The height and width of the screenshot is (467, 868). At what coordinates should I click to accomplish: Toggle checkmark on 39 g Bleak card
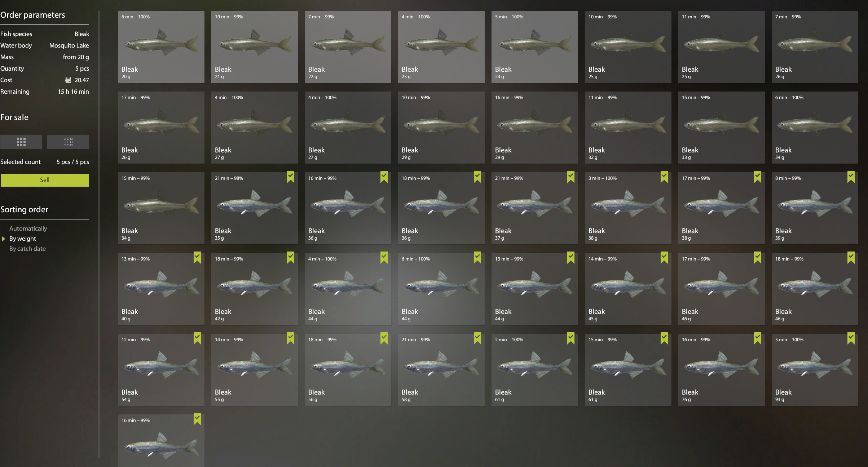click(x=851, y=177)
